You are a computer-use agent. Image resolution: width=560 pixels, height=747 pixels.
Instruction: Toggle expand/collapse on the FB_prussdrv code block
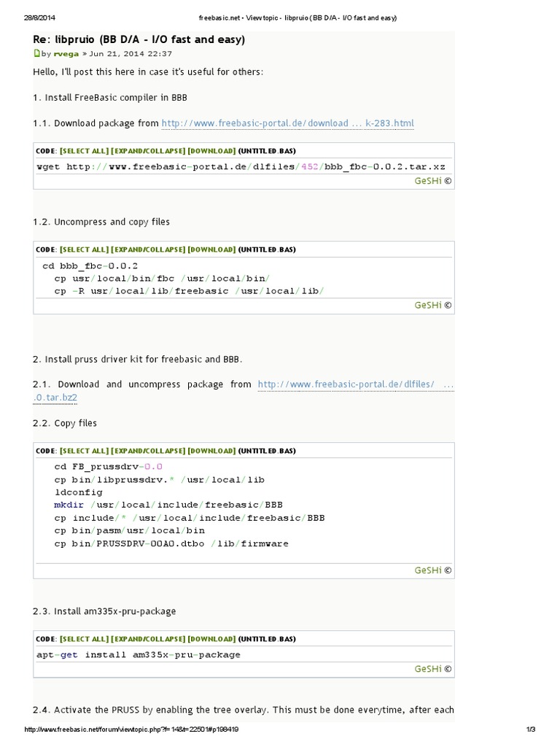[x=148, y=451]
